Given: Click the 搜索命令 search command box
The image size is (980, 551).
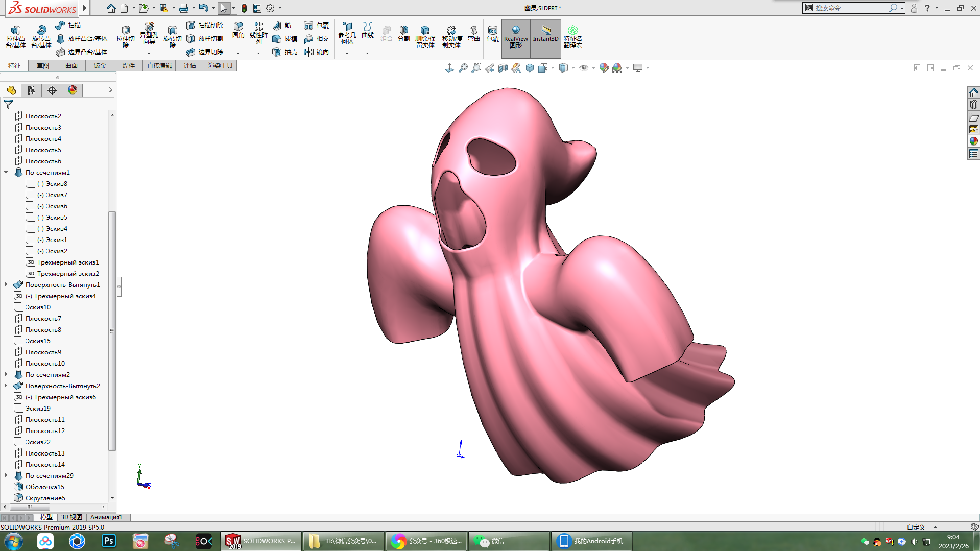Looking at the screenshot, I should [851, 8].
